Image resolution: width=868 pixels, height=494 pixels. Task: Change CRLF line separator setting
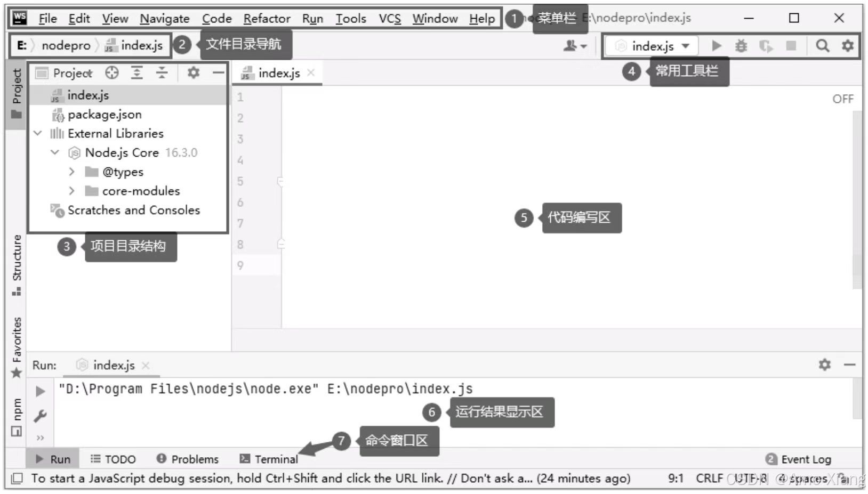[709, 479]
